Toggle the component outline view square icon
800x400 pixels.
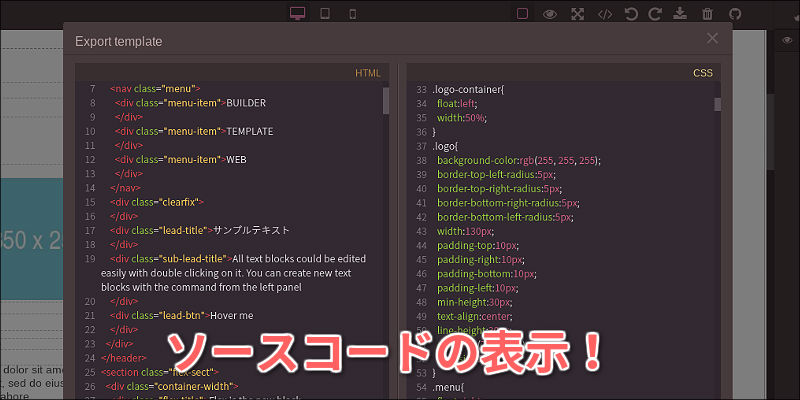522,14
